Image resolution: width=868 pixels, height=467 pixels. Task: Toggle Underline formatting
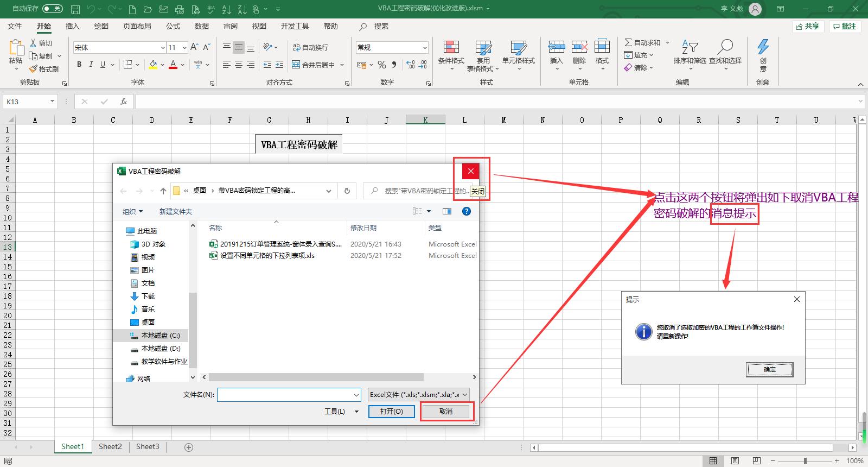[x=103, y=65]
